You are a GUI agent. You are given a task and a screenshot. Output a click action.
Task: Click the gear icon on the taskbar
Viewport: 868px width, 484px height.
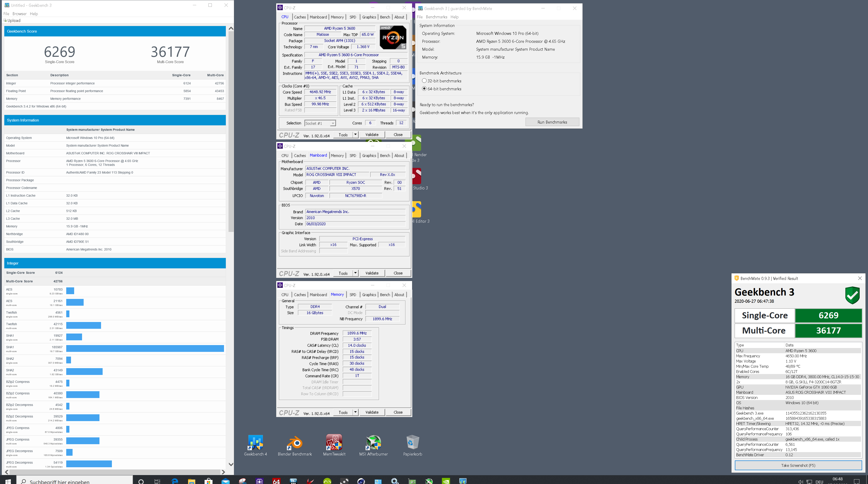click(x=395, y=481)
